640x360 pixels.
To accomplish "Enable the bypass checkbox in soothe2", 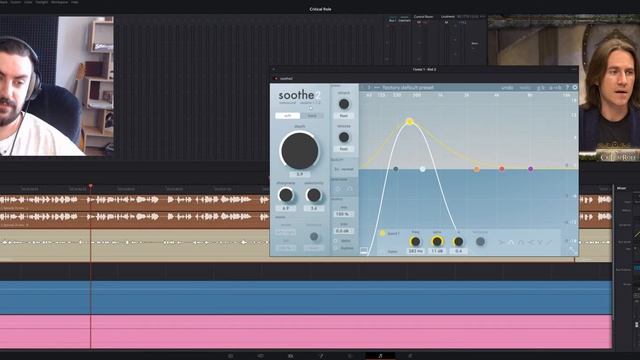I will click(x=336, y=248).
